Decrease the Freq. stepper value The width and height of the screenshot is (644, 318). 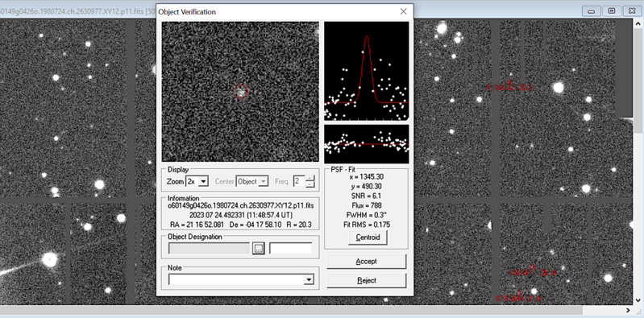coord(310,184)
